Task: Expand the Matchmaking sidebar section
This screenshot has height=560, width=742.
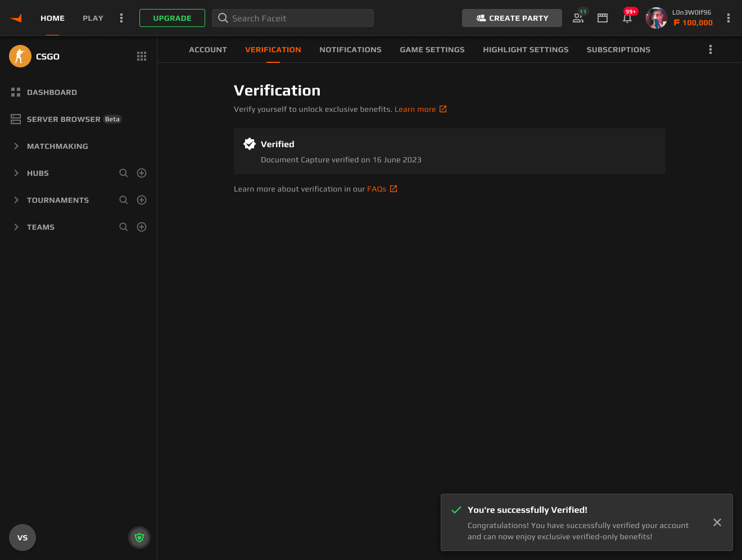Action: pos(16,146)
